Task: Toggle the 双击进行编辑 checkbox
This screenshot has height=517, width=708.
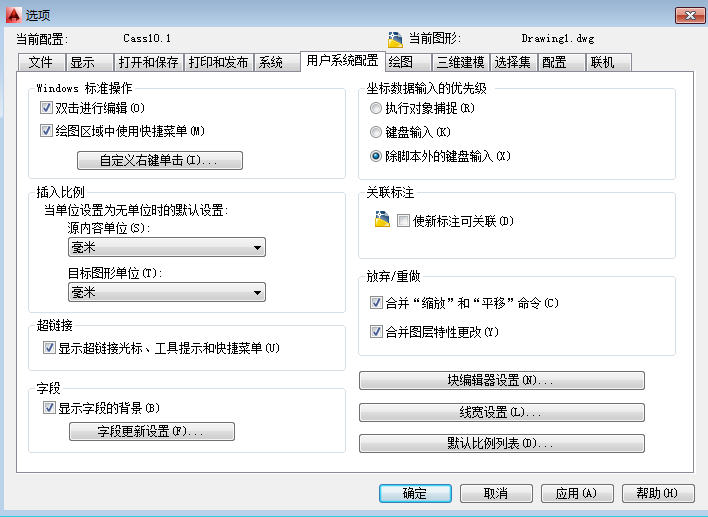Action: [x=47, y=108]
